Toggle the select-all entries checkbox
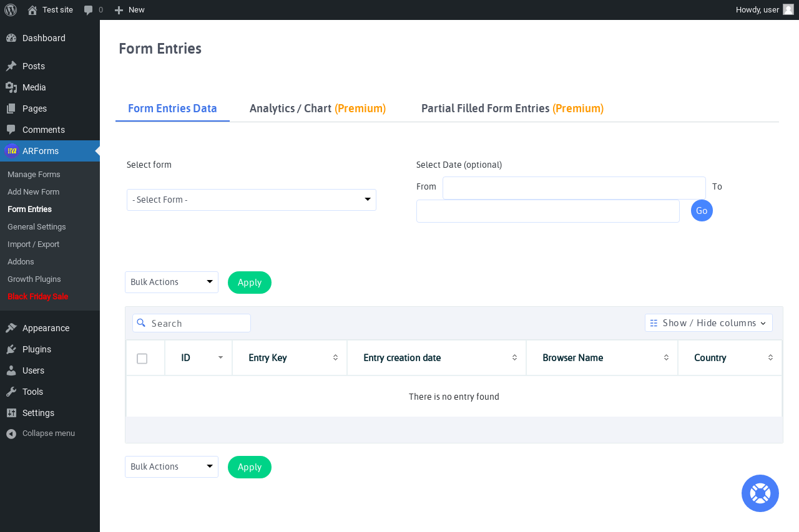This screenshot has height=532, width=799. click(x=142, y=358)
